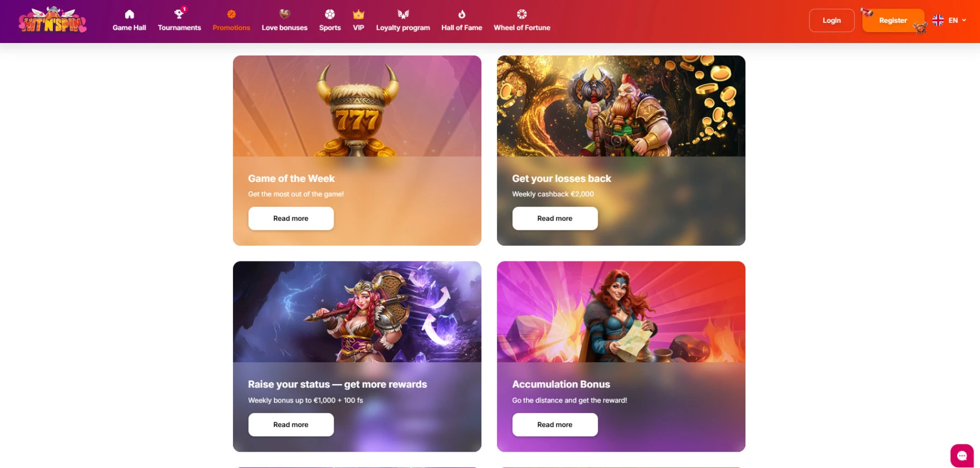980x468 pixels.
Task: Read more about weekly cashback
Action: click(555, 218)
